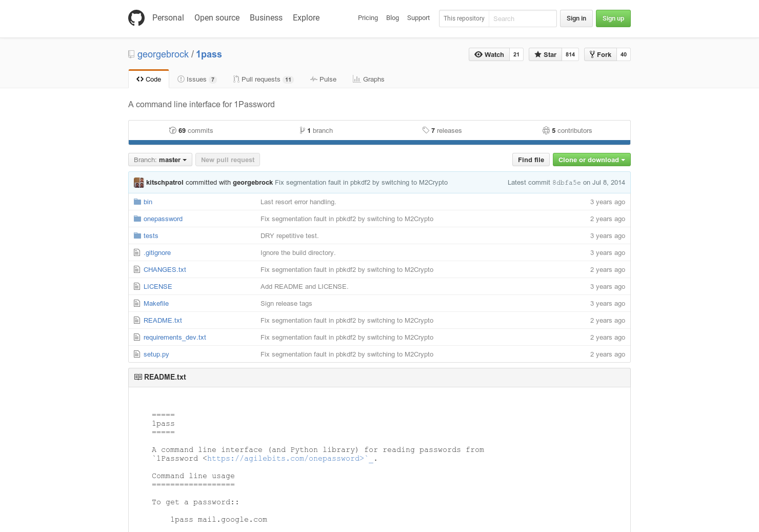The height and width of the screenshot is (532, 759).
Task: Click the onepassword folder icon
Action: (137, 219)
